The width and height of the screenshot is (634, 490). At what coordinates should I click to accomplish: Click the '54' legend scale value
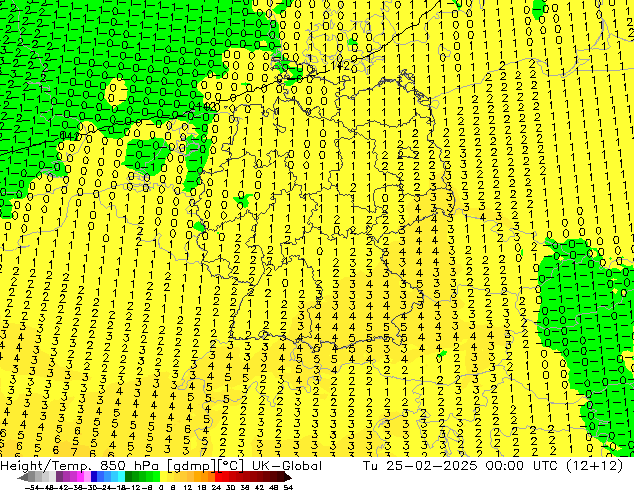288,487
